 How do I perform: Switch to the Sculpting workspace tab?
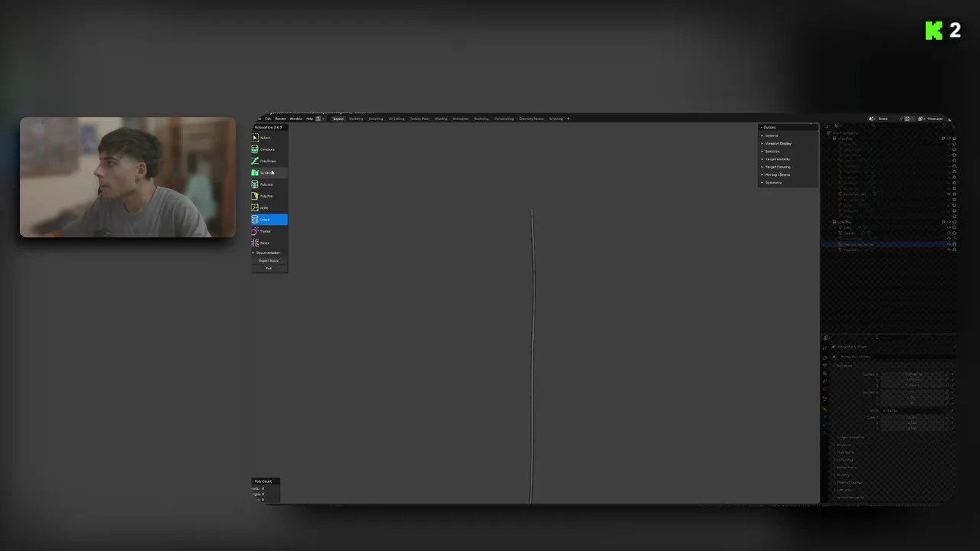(x=376, y=119)
